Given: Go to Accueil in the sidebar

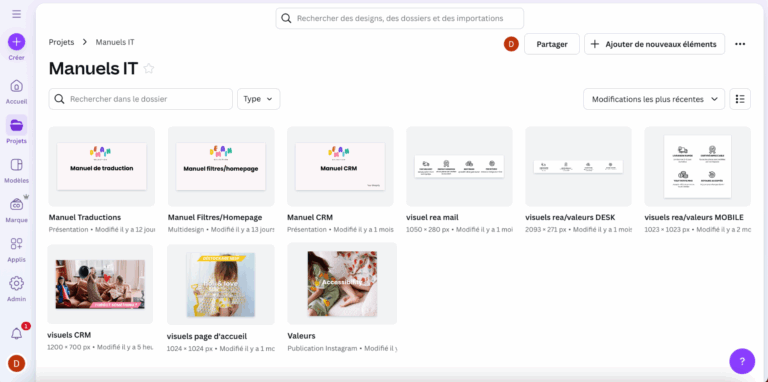Looking at the screenshot, I should [x=16, y=92].
